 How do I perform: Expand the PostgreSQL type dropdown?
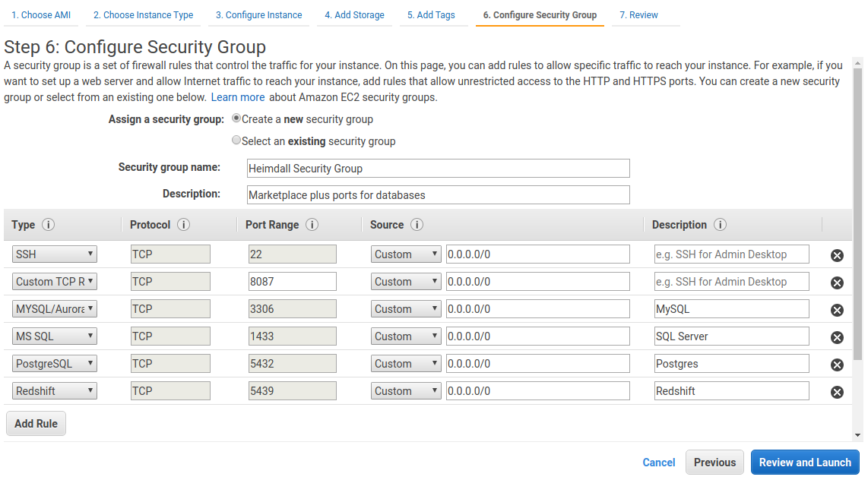[x=55, y=364]
